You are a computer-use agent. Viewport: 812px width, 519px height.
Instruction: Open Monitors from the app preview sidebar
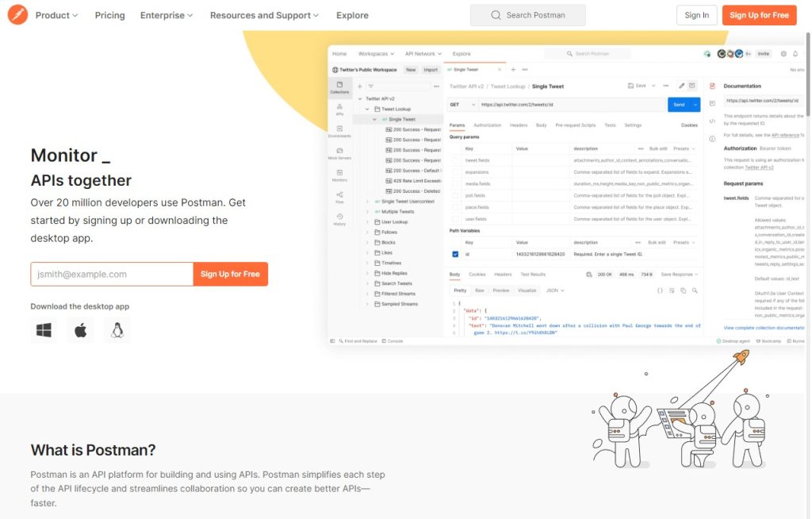[339, 175]
